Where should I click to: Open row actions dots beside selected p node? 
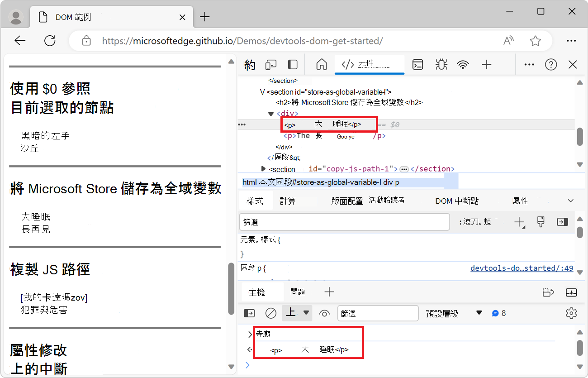[242, 124]
